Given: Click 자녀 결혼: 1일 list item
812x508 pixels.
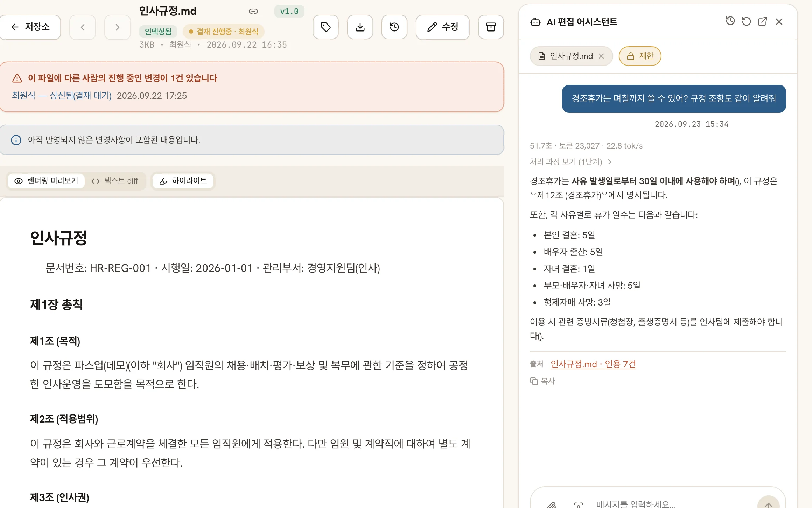Looking at the screenshot, I should click(569, 269).
